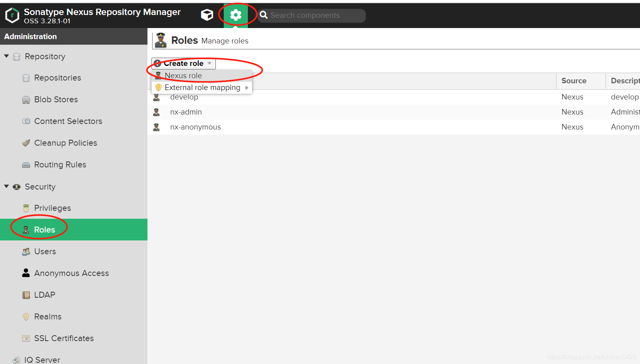Viewport: 640px width, 364px height.
Task: Open Privileges under Security
Action: point(53,208)
